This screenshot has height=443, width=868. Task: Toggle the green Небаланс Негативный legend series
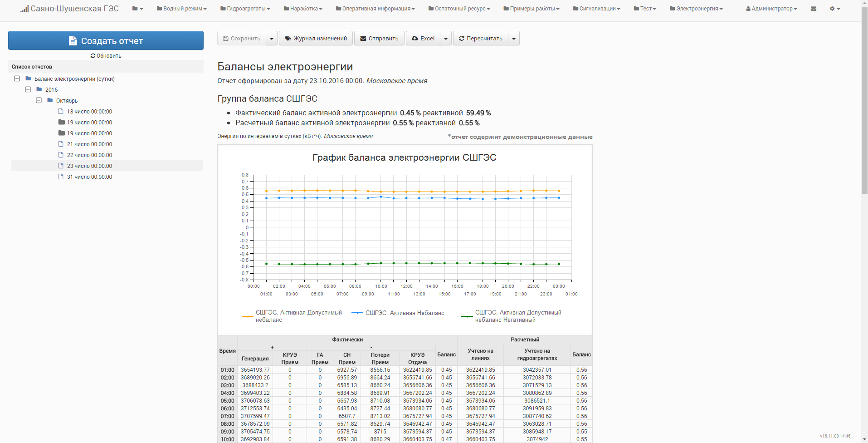511,316
